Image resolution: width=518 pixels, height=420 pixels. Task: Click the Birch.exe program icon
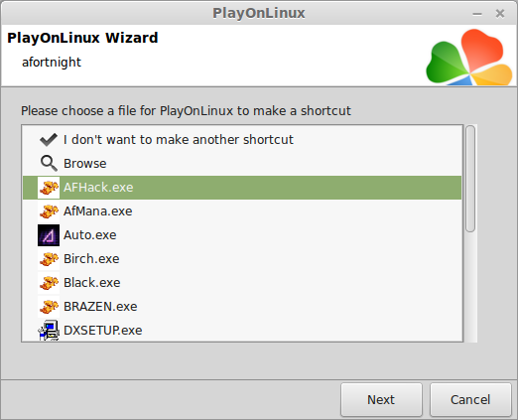pyautogui.click(x=49, y=259)
